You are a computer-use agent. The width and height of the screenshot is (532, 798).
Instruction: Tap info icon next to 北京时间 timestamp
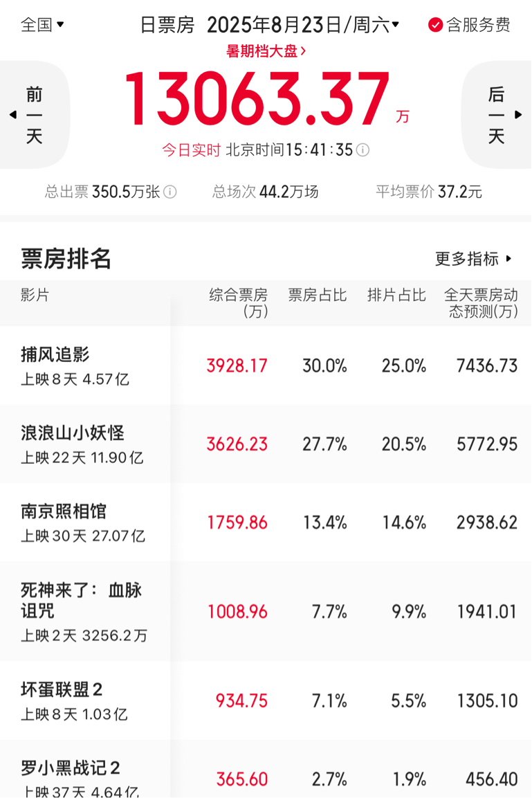pos(363,150)
